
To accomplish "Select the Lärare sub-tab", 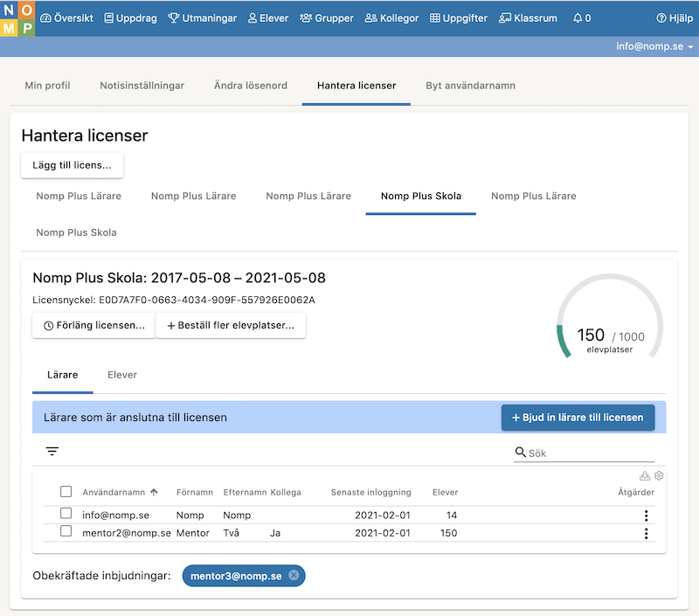I will 62,376.
